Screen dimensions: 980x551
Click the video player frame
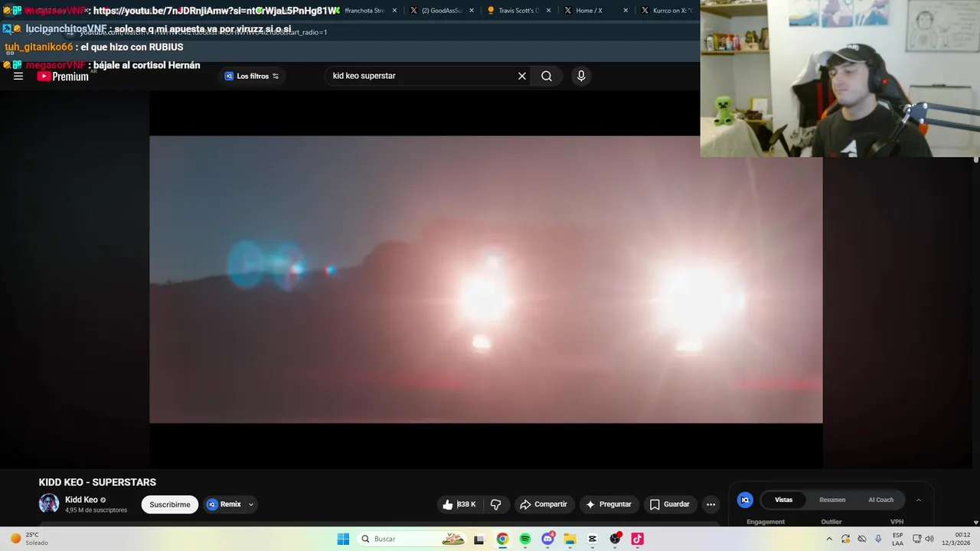click(485, 279)
